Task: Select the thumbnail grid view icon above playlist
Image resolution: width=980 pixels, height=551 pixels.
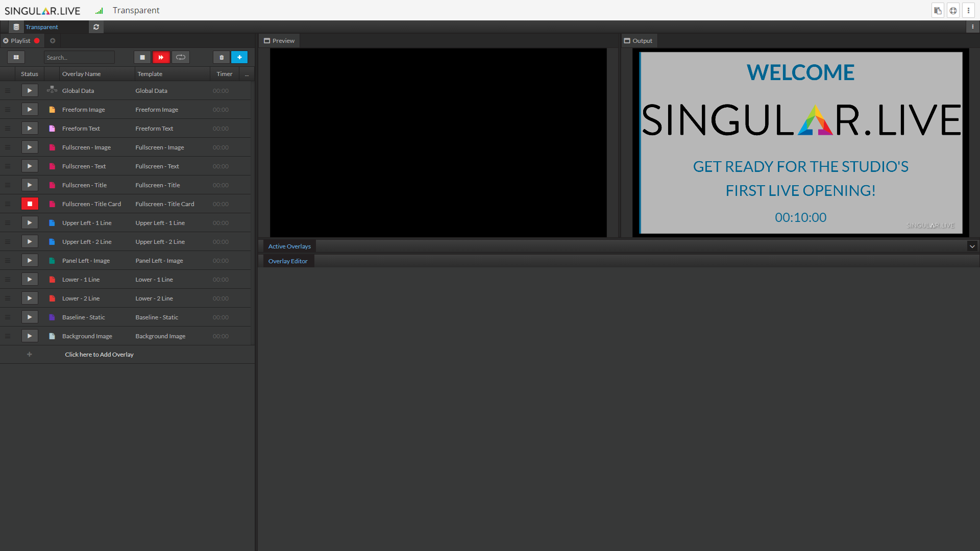Action: click(16, 57)
